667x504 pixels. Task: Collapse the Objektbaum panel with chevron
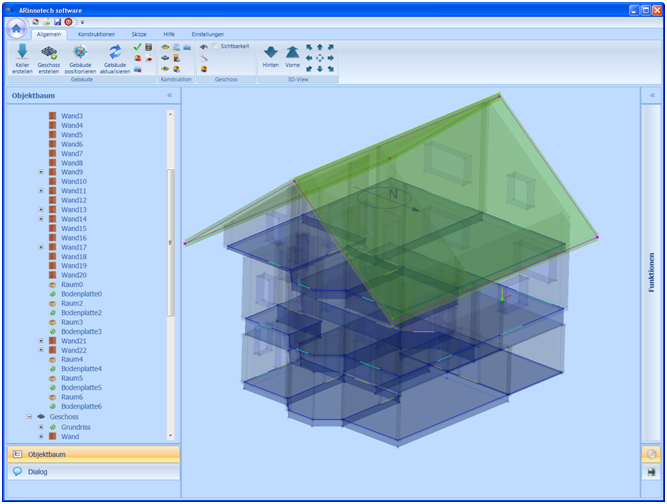pos(169,96)
